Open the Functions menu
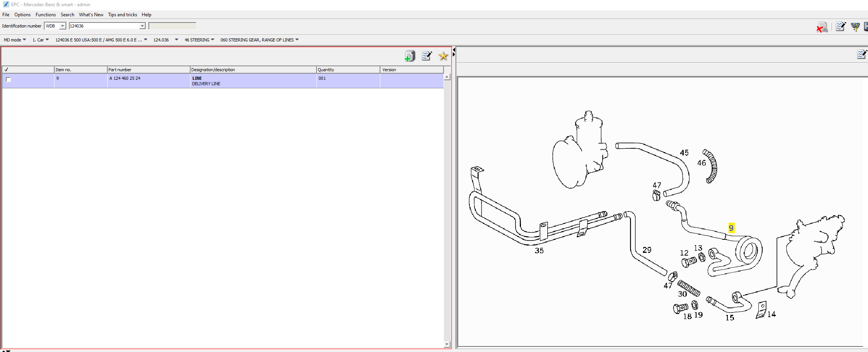 point(45,15)
